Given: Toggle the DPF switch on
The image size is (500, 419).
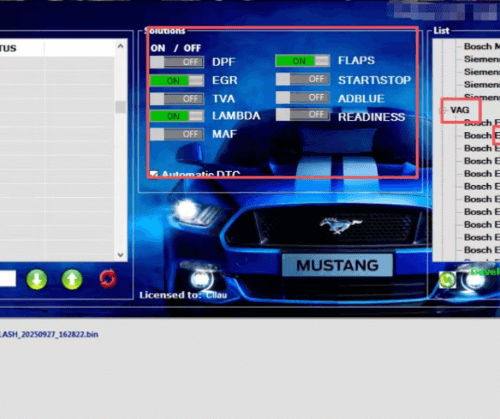Looking at the screenshot, I should pos(177,62).
